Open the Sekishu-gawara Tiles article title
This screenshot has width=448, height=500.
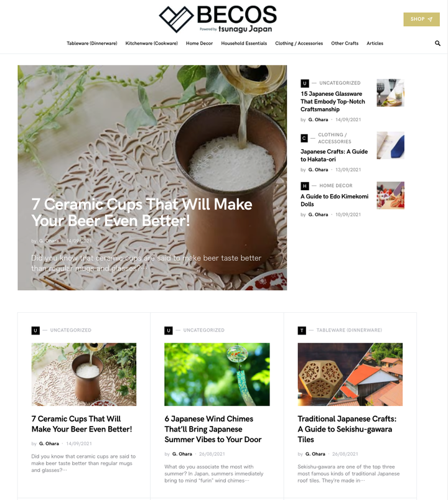pos(347,429)
